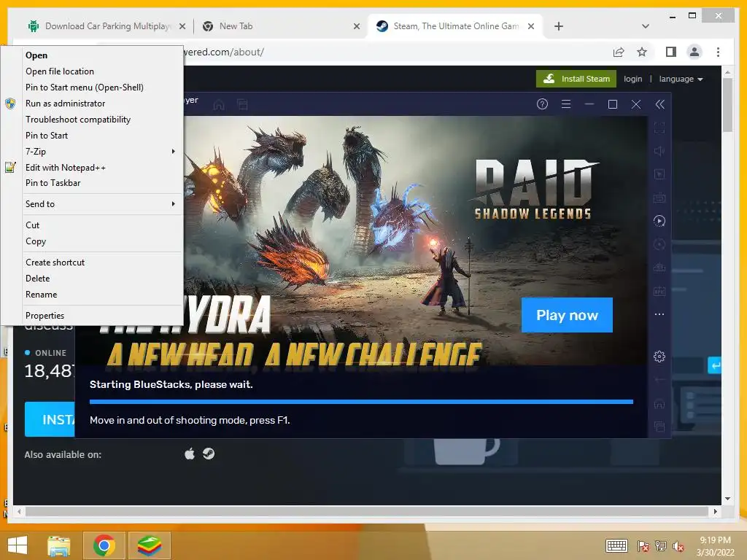
Task: Choose Open in context menu
Action: (x=102, y=55)
